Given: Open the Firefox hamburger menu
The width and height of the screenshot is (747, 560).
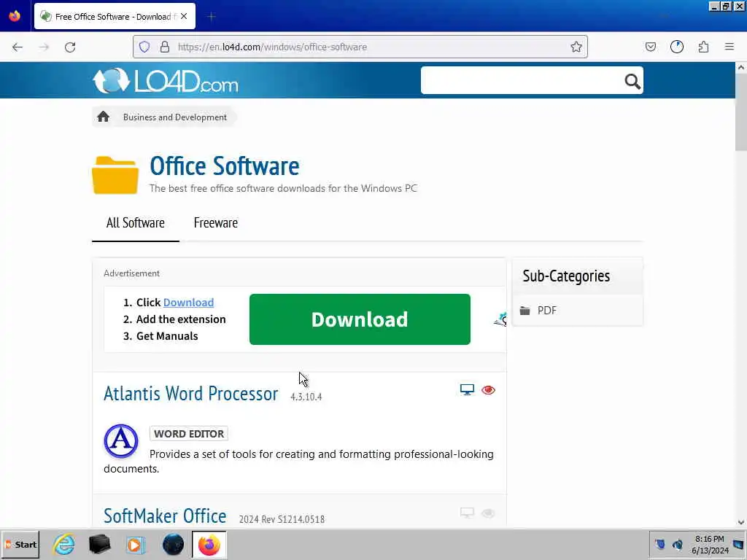Looking at the screenshot, I should coord(729,47).
